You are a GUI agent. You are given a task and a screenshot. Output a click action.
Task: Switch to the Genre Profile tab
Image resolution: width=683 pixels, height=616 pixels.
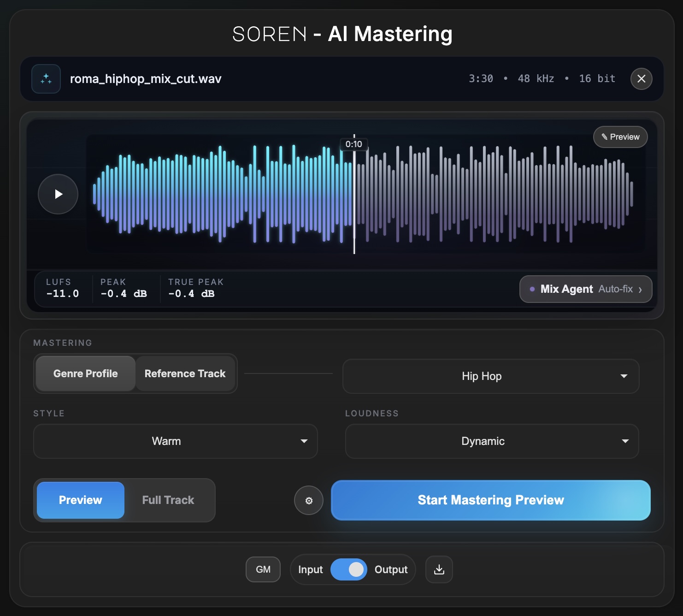click(x=86, y=373)
